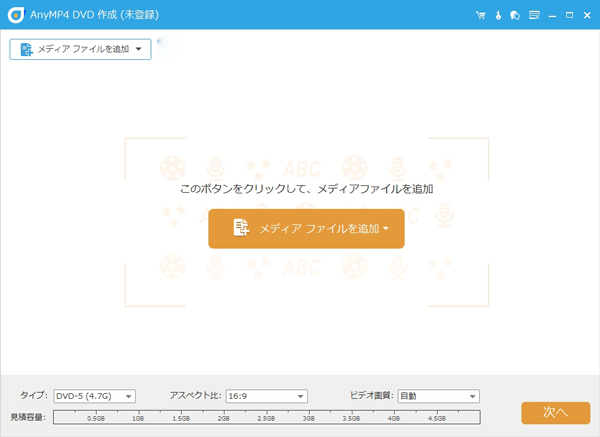Open the support chat bubble icon
The height and width of the screenshot is (437, 600).
515,15
